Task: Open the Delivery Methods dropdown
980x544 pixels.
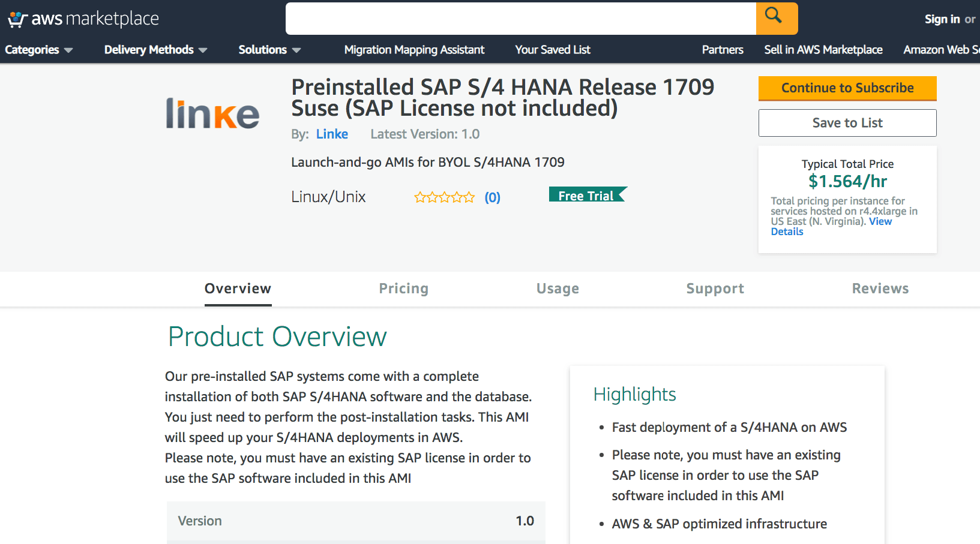Action: coord(155,50)
